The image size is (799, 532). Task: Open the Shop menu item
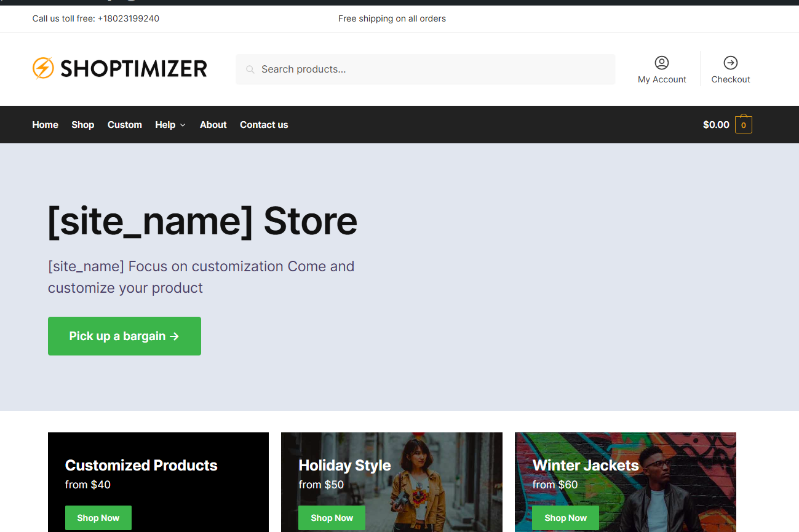tap(83, 124)
